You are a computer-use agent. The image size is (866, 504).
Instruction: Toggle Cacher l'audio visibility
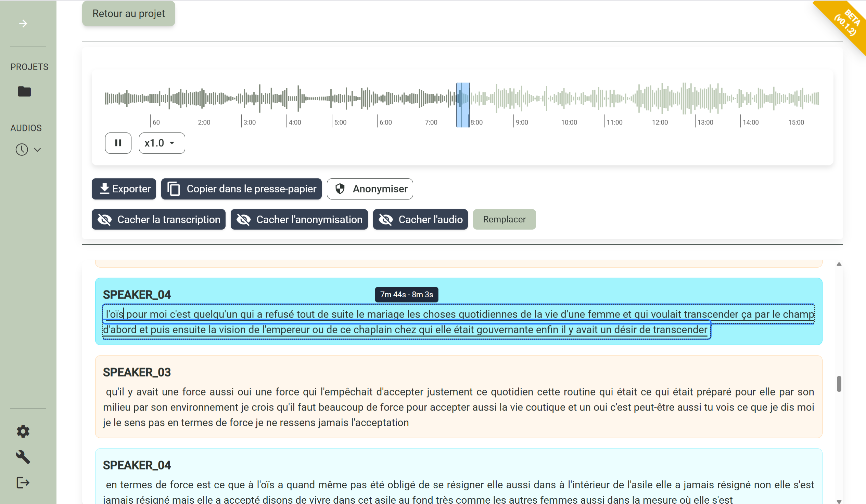(420, 219)
